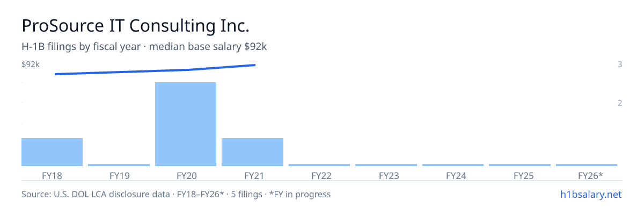Image resolution: width=644 pixels, height=215 pixels.
Task: Click the FY26* axis label
Action: pyautogui.click(x=590, y=175)
